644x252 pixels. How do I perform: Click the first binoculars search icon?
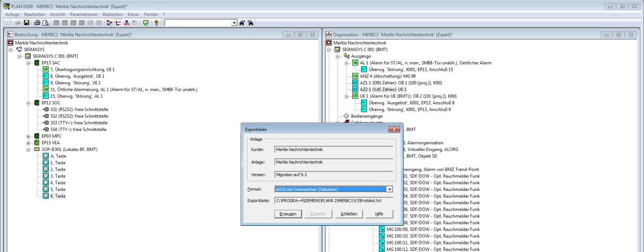pos(243,23)
